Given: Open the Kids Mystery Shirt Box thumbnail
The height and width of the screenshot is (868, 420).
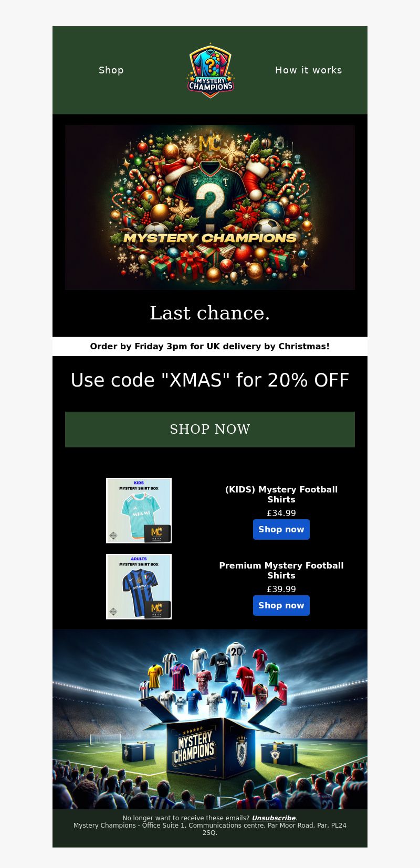Looking at the screenshot, I should 139,510.
